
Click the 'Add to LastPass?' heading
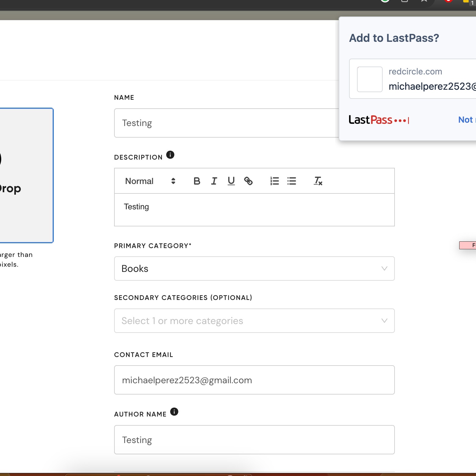coord(394,38)
